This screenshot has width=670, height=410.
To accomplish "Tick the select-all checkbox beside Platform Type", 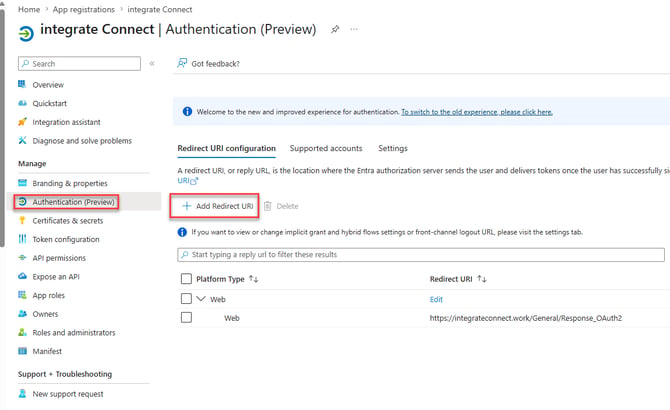I will [186, 279].
